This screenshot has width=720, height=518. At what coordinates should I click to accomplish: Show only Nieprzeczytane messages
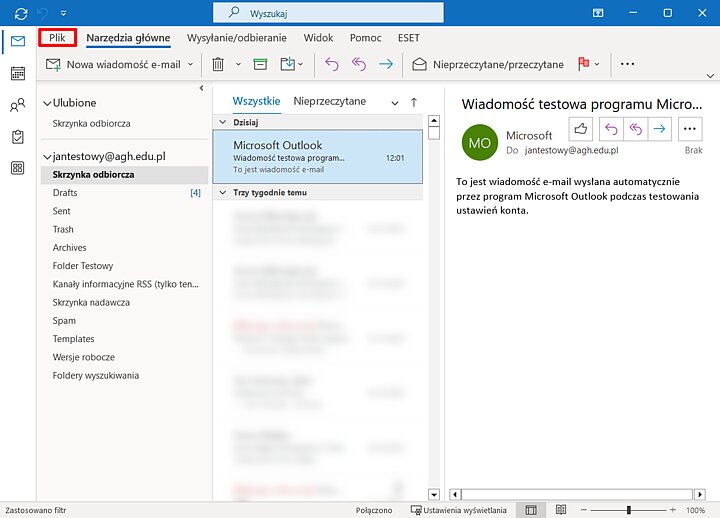click(x=330, y=101)
